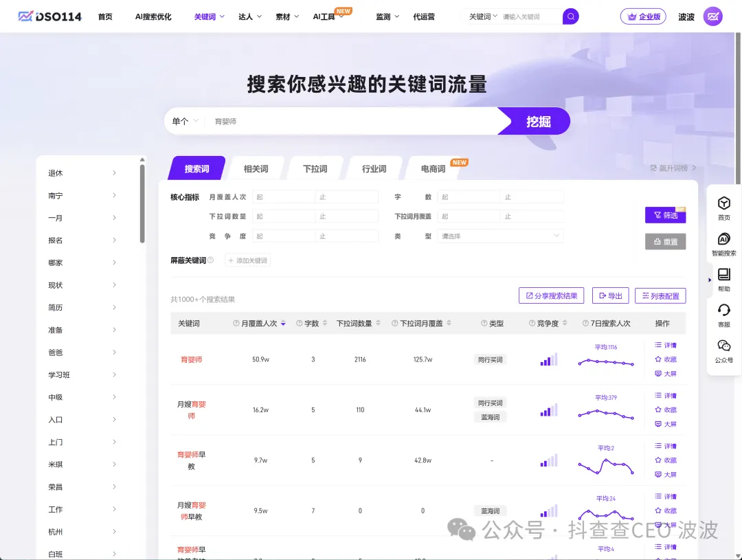Image resolution: width=742 pixels, height=560 pixels.
Task: Expand the 类型 请选择 dropdown
Action: 500,236
